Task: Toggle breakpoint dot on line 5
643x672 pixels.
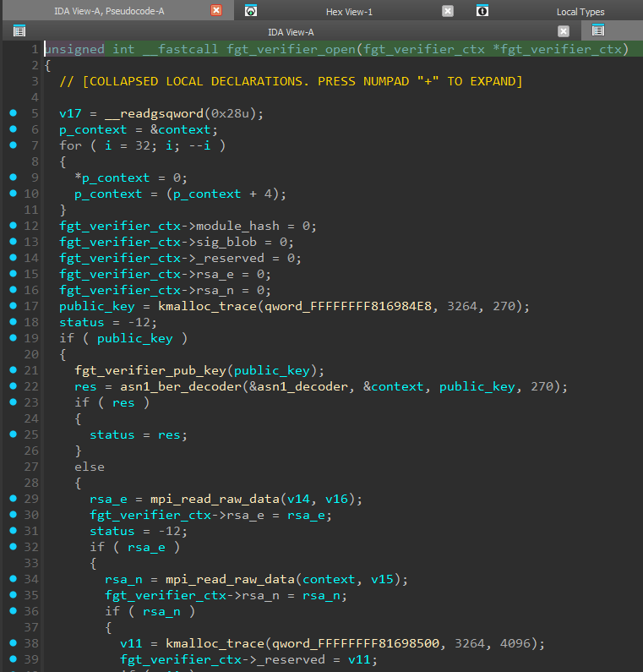Action: [13, 113]
